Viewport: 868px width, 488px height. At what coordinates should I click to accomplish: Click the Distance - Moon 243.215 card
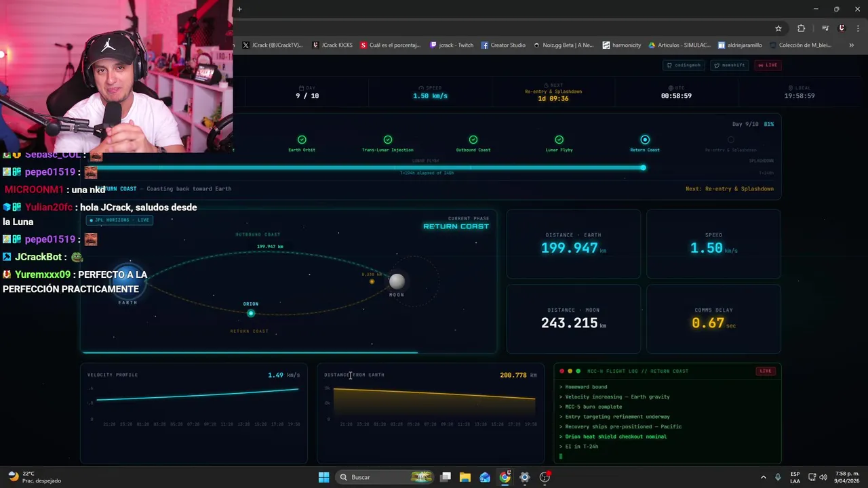click(x=574, y=319)
